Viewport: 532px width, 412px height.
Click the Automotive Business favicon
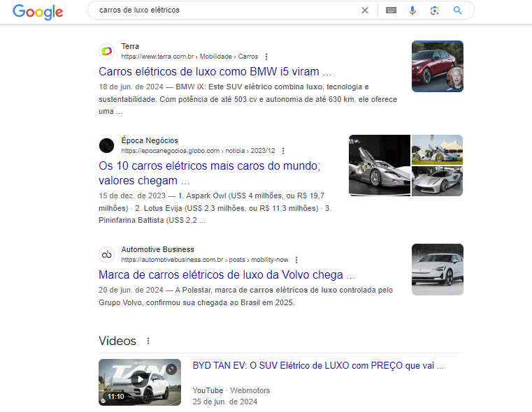(106, 254)
